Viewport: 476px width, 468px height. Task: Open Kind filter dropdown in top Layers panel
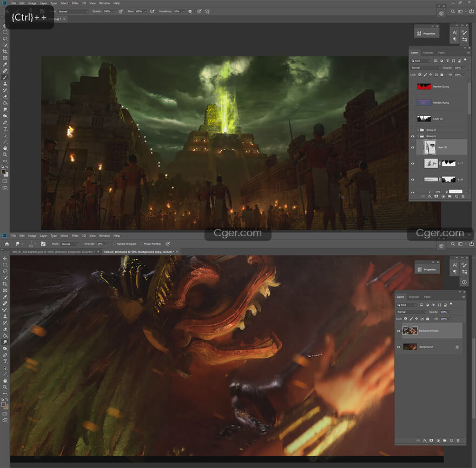(421, 61)
